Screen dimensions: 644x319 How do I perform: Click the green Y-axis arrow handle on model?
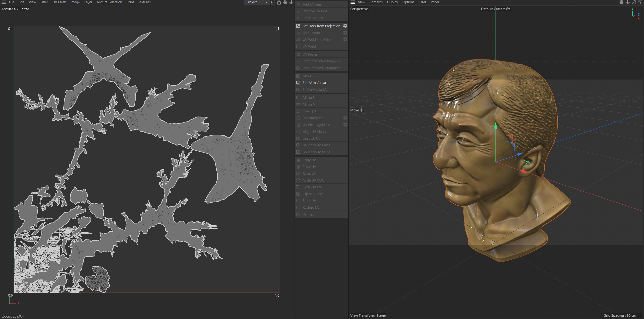click(495, 126)
